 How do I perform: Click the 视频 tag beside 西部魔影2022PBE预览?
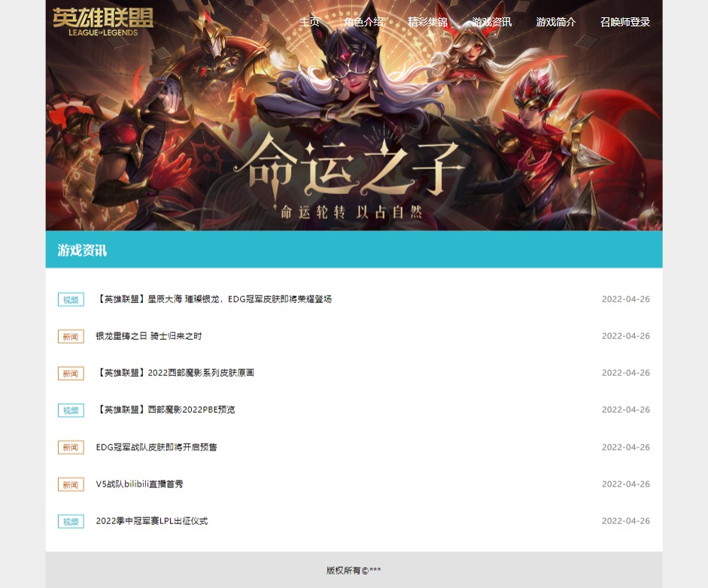click(x=71, y=410)
